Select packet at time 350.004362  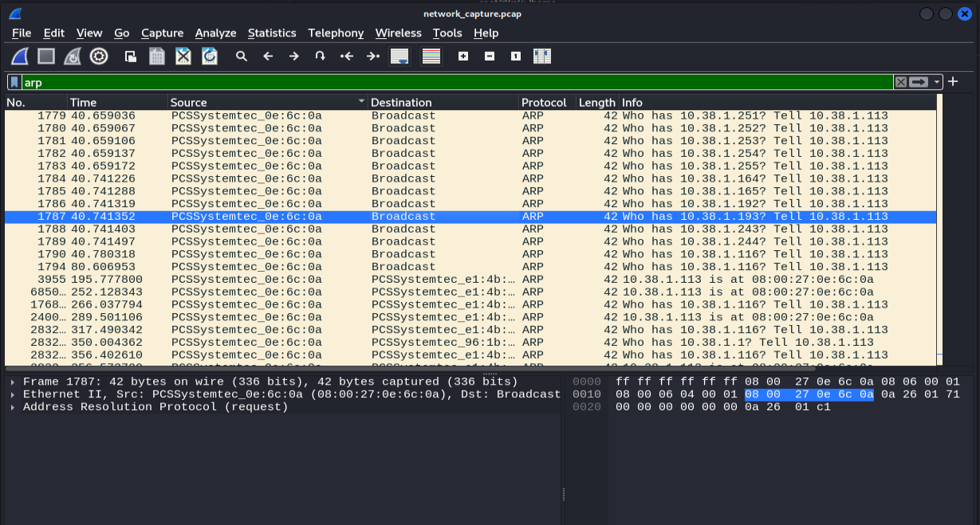[x=470, y=343]
